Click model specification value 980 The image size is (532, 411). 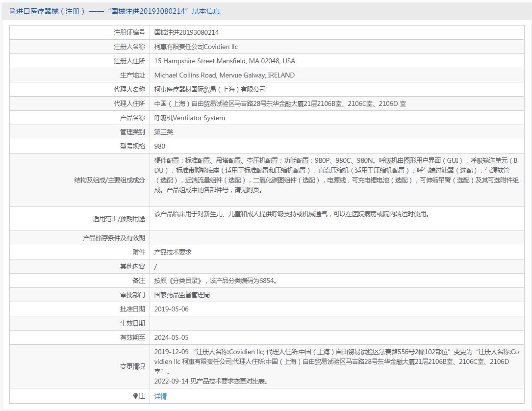coord(159,147)
